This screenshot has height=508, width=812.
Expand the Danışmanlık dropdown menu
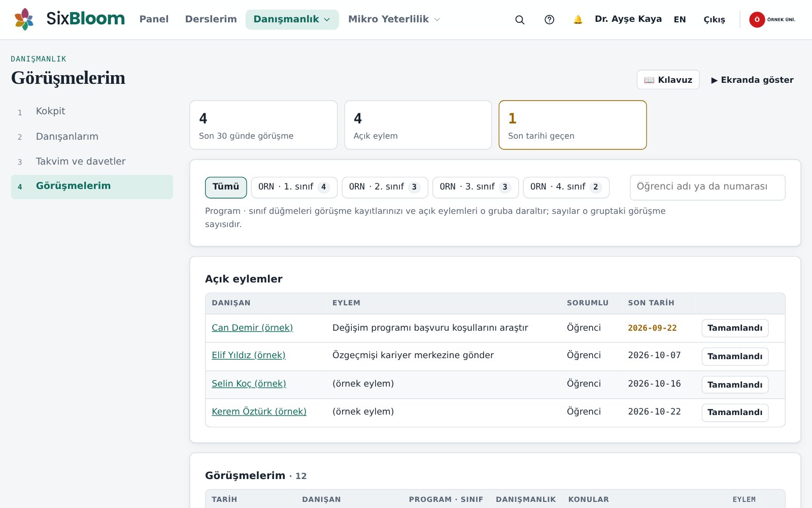click(x=292, y=19)
